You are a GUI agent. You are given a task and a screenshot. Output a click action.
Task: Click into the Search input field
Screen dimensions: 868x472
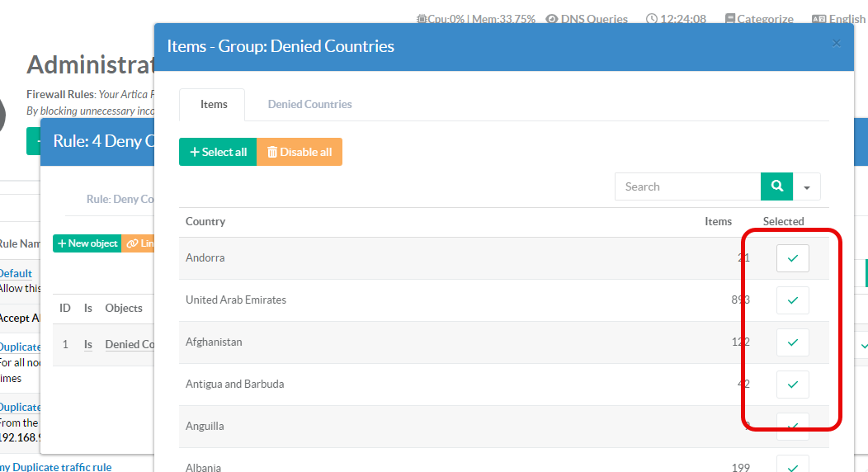pos(687,186)
